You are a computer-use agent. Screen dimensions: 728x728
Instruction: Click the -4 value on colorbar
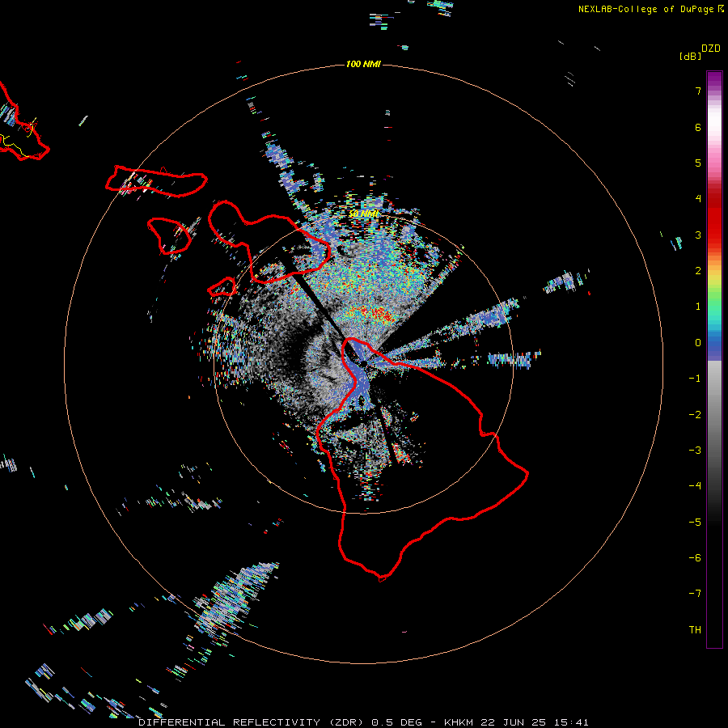[x=695, y=486]
